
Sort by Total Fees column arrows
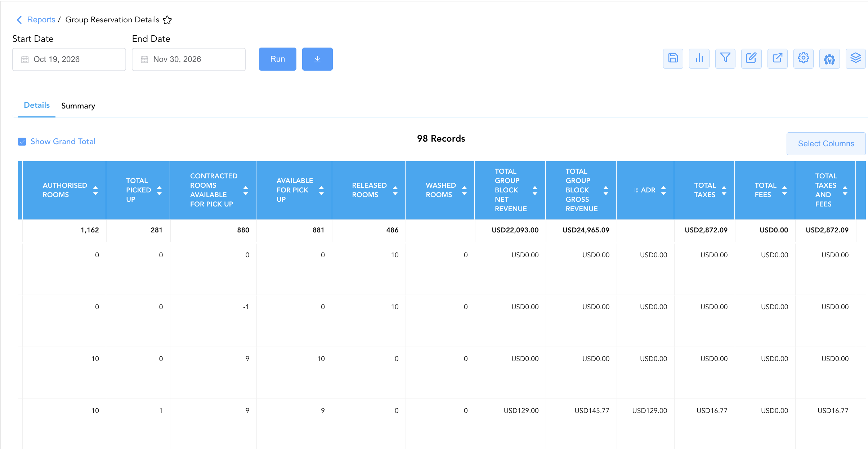[x=784, y=190]
